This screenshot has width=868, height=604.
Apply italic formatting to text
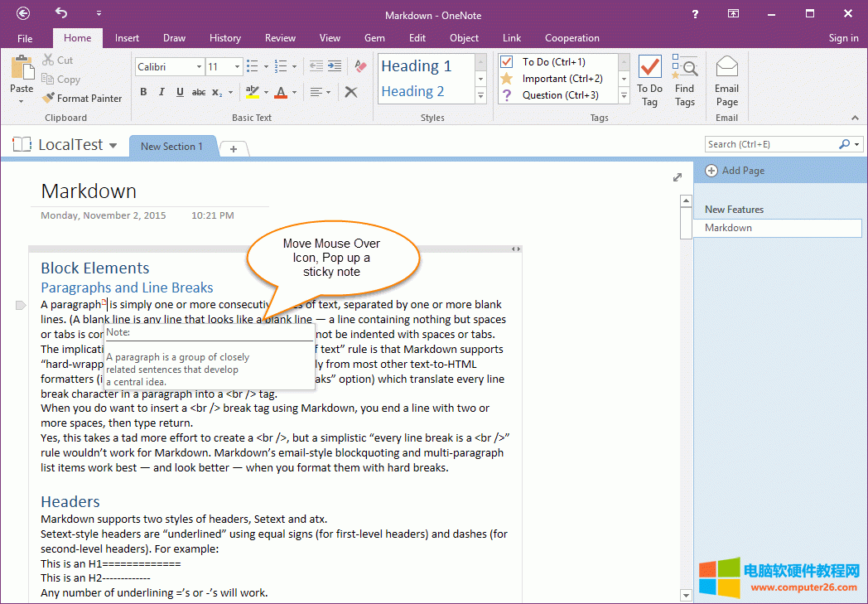click(162, 92)
